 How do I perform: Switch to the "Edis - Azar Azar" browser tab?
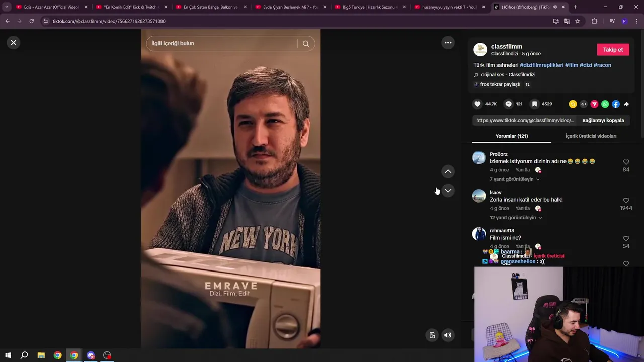pos(51,7)
